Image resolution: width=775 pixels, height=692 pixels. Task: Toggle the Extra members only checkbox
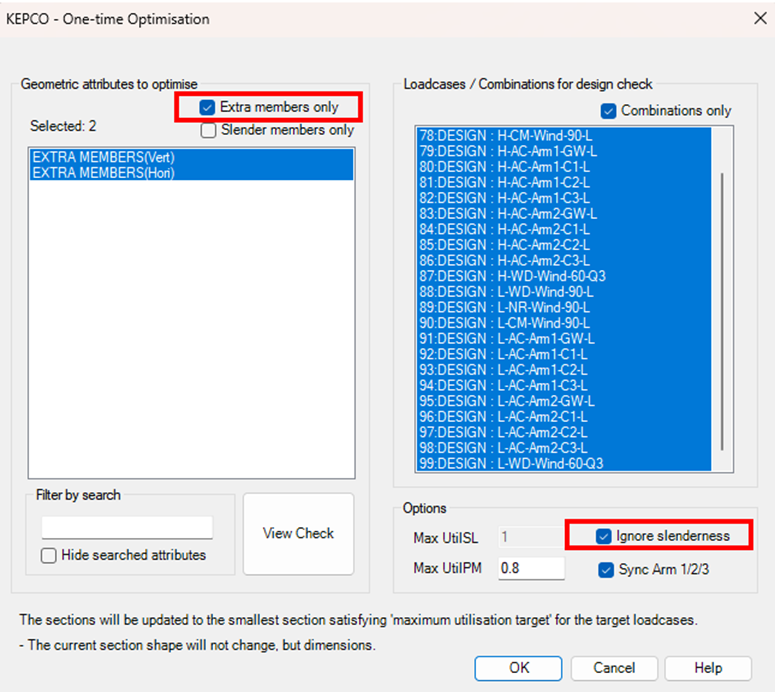pyautogui.click(x=208, y=107)
